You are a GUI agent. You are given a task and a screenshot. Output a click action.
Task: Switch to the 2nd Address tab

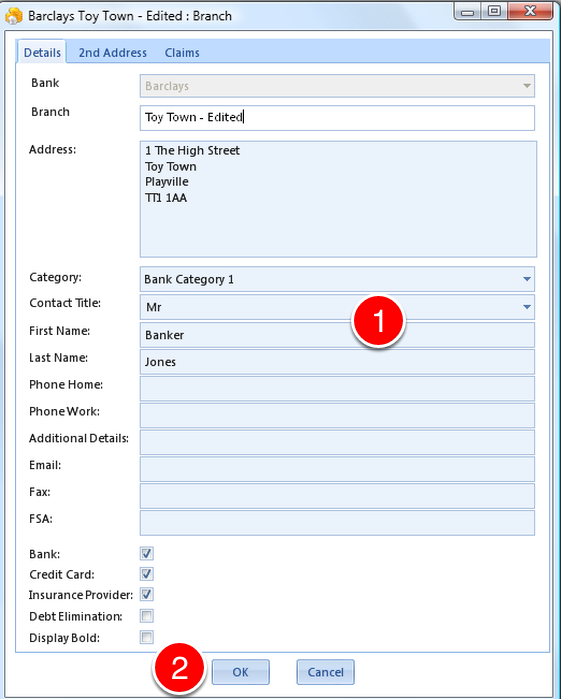(x=112, y=53)
